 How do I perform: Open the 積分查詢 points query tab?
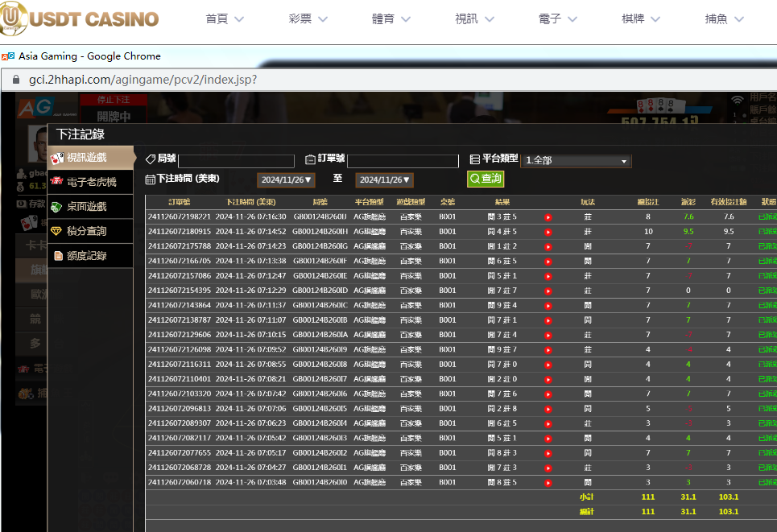pos(85,231)
